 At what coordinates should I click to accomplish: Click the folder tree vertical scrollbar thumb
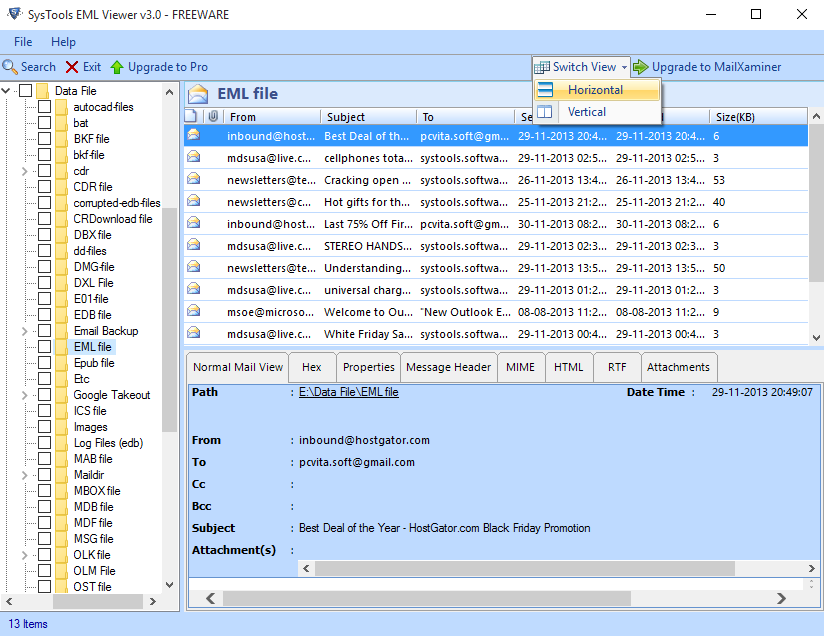click(169, 320)
